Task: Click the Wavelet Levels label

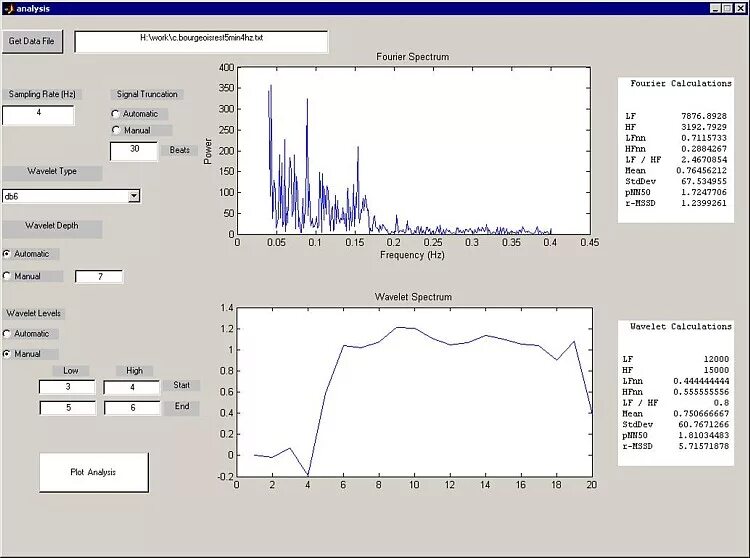Action: coord(33,313)
